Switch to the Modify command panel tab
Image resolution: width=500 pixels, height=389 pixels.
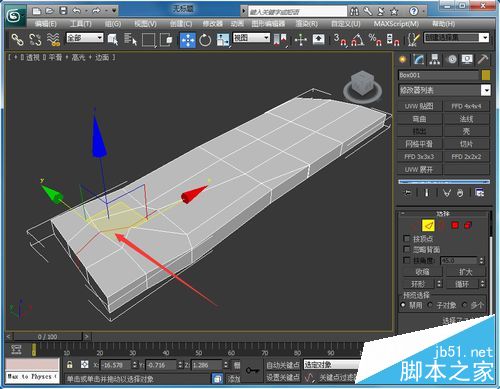418,59
